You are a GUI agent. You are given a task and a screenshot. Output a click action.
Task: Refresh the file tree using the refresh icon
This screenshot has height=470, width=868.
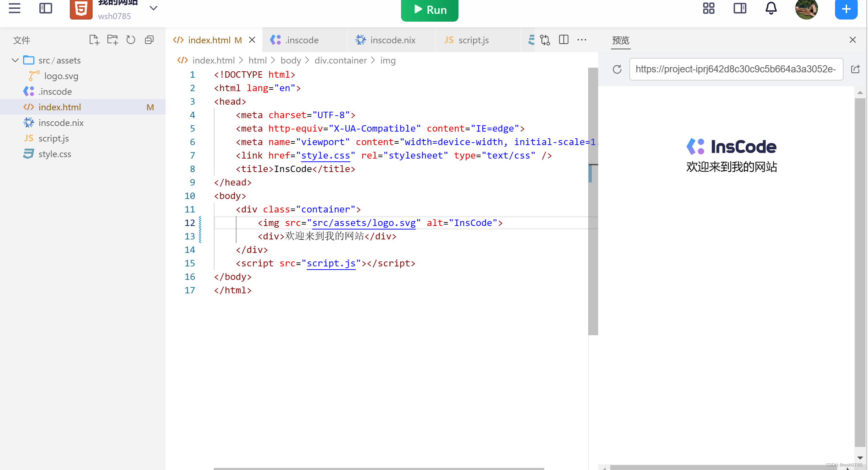pos(131,40)
